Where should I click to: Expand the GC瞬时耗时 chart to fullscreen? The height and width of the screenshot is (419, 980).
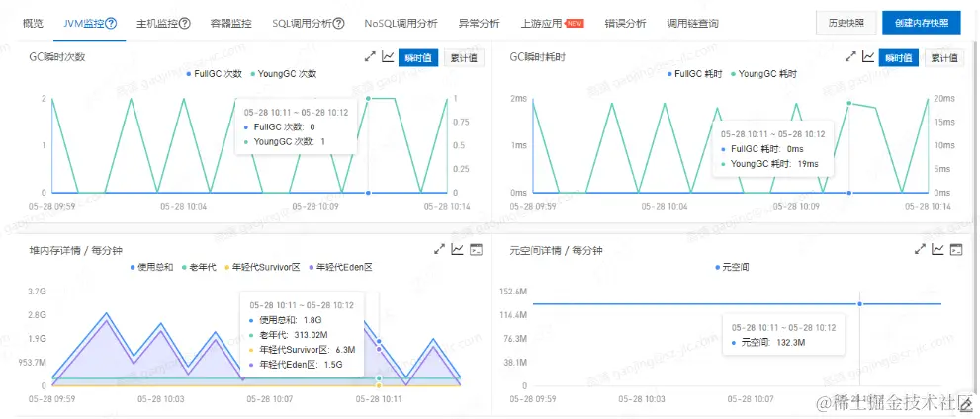[850, 57]
